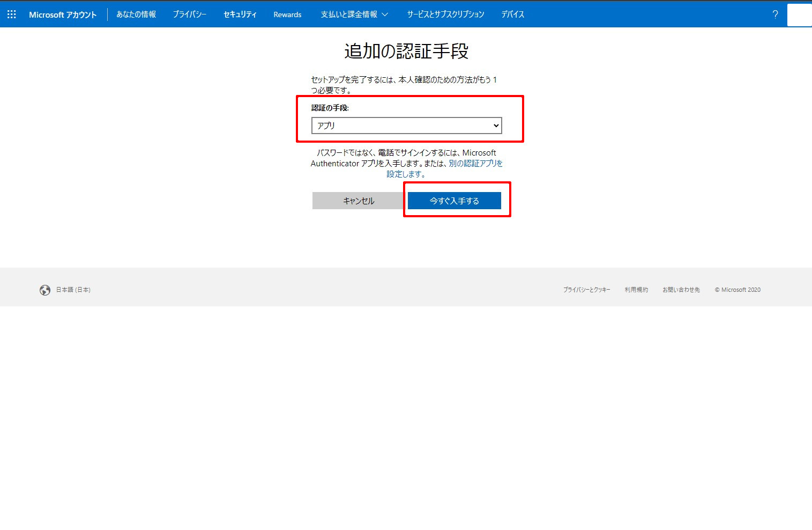The width and height of the screenshot is (812, 530).
Task: Click the 今すぐ入手する button
Action: tap(454, 201)
